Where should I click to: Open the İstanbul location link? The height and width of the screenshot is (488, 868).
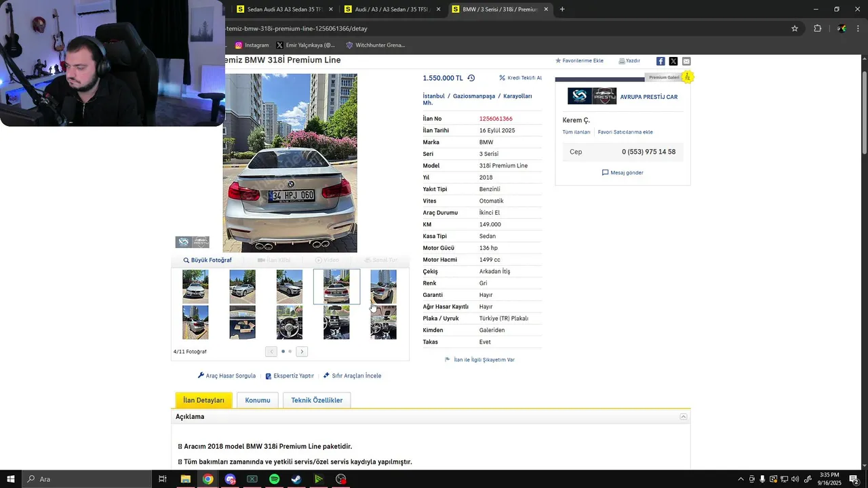click(434, 96)
